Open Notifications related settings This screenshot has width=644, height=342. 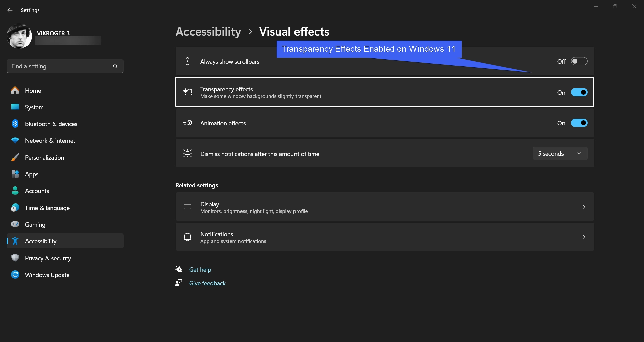[385, 237]
